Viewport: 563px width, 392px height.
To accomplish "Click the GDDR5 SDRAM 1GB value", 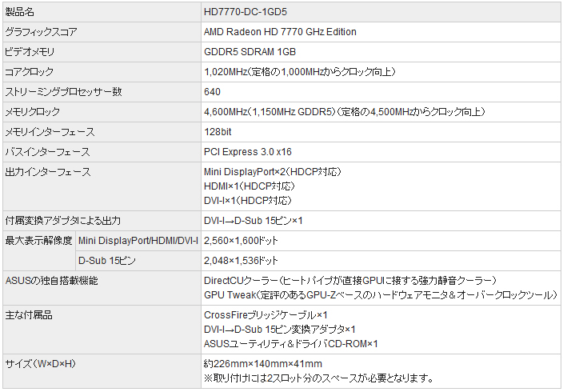I will 250,52.
